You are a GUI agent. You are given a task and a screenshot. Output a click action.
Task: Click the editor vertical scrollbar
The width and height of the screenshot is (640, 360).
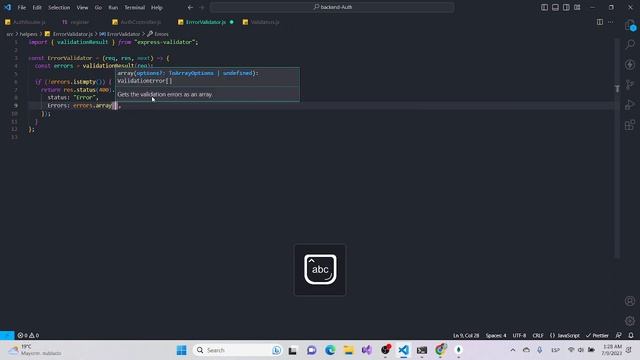[617, 148]
